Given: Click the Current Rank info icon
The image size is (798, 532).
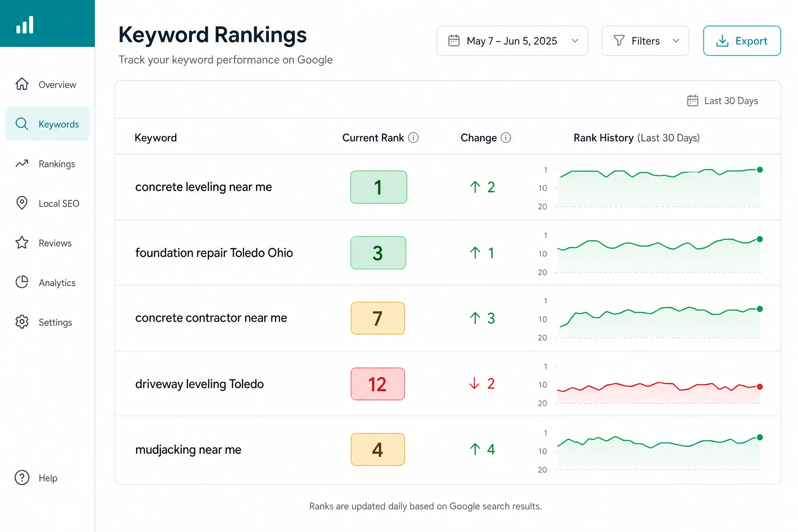Looking at the screenshot, I should pos(414,138).
